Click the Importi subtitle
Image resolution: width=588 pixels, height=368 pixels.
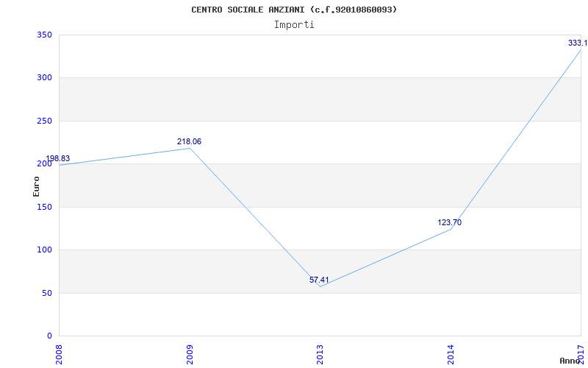(294, 25)
